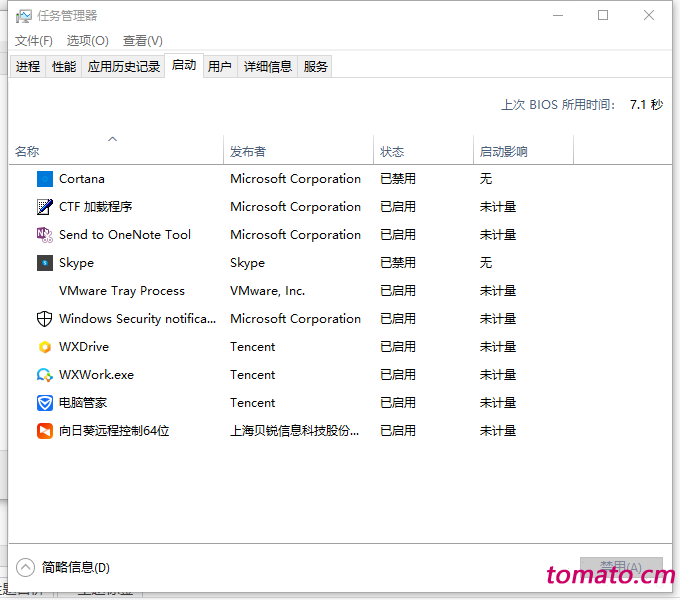The width and height of the screenshot is (680, 600).
Task: Click the Send to OneNote Tool icon
Action: pyautogui.click(x=45, y=235)
